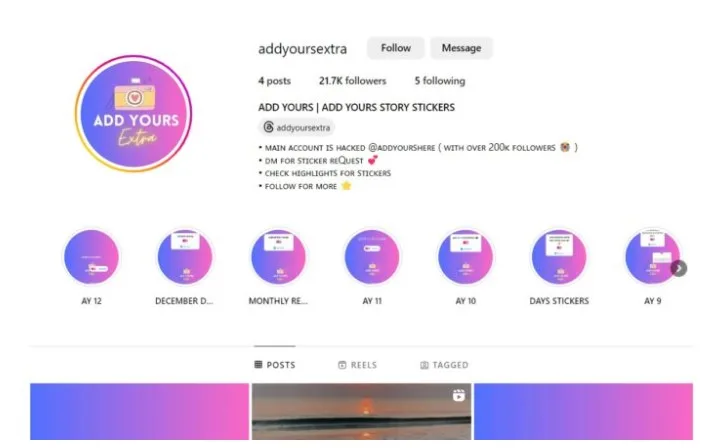Click the Add Yours Extra profile picture
706x448 pixels.
pyautogui.click(x=133, y=113)
